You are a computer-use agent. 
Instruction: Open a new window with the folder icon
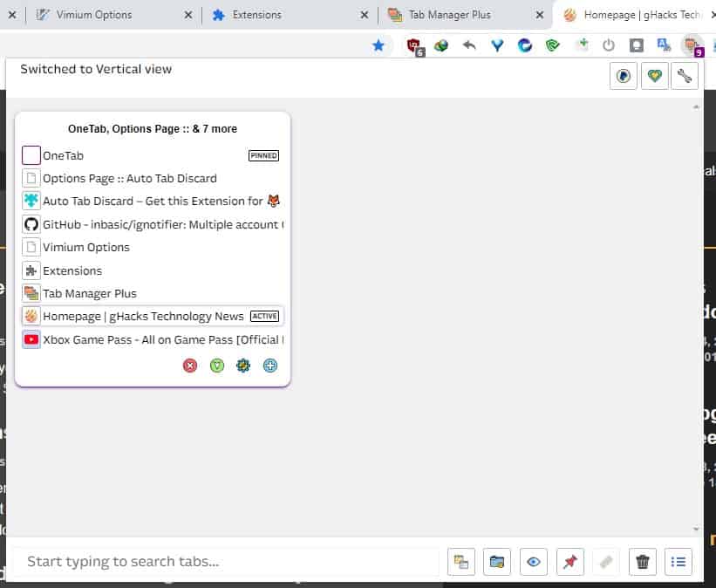497,562
